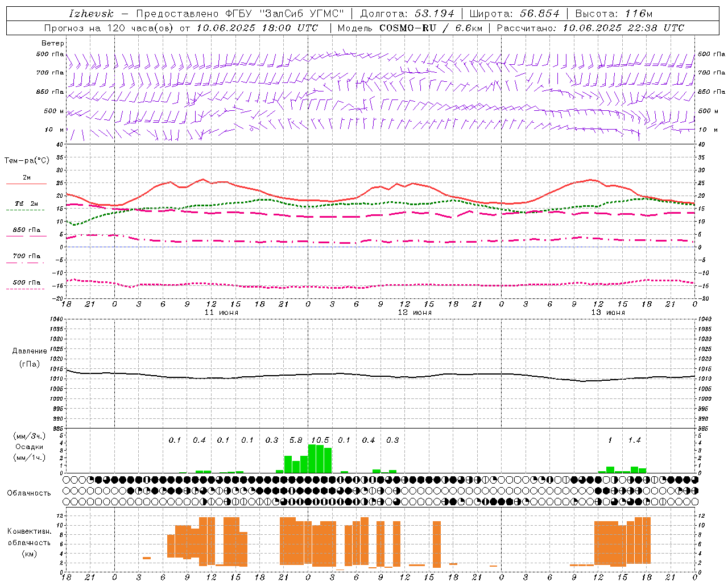Click the "500 м" wind level label at left
The height and width of the screenshot is (582, 728).
54,111
